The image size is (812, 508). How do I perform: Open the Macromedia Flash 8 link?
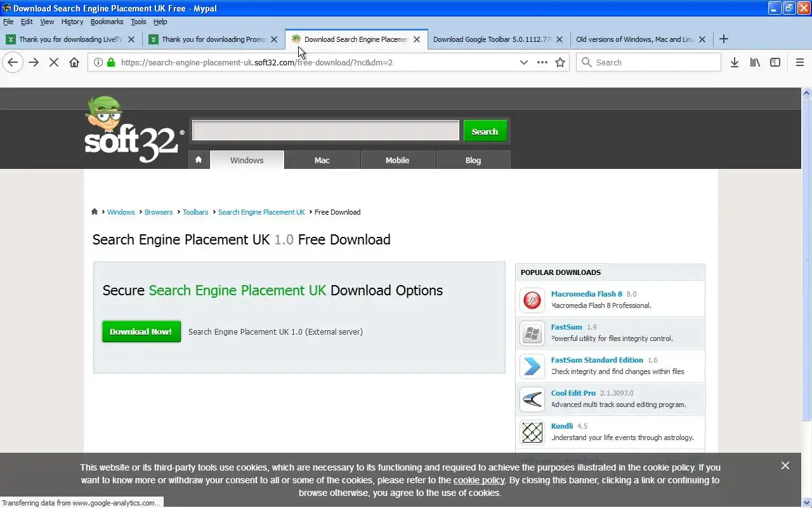coord(587,294)
